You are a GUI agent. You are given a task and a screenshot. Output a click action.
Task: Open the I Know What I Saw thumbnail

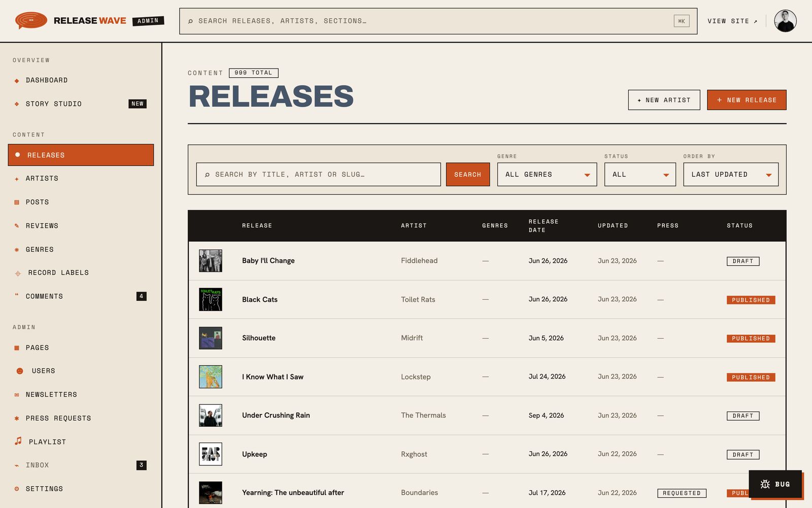pyautogui.click(x=210, y=376)
